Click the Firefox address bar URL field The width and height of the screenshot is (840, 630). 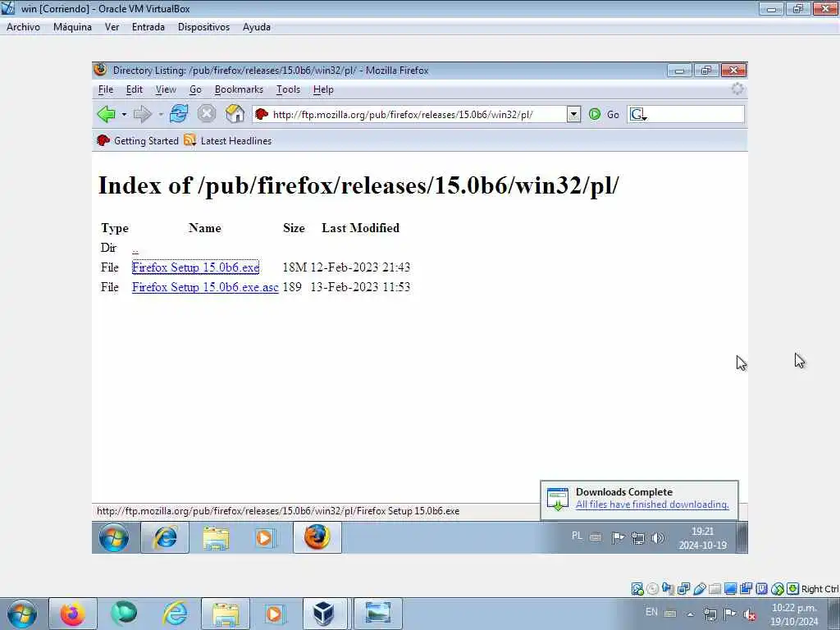click(x=418, y=114)
